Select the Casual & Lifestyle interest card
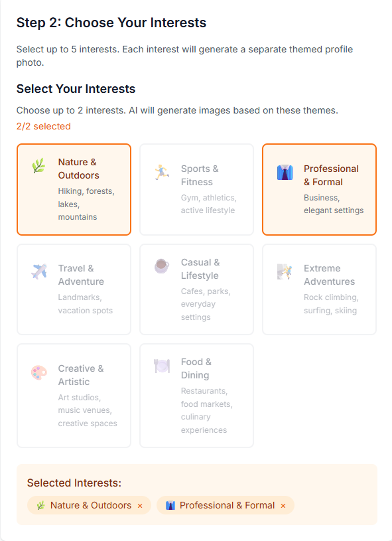Image resolution: width=392 pixels, height=541 pixels. (196, 289)
